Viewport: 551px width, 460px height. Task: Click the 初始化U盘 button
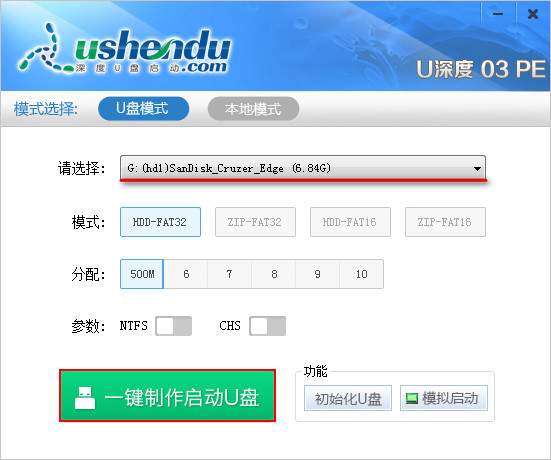point(348,398)
